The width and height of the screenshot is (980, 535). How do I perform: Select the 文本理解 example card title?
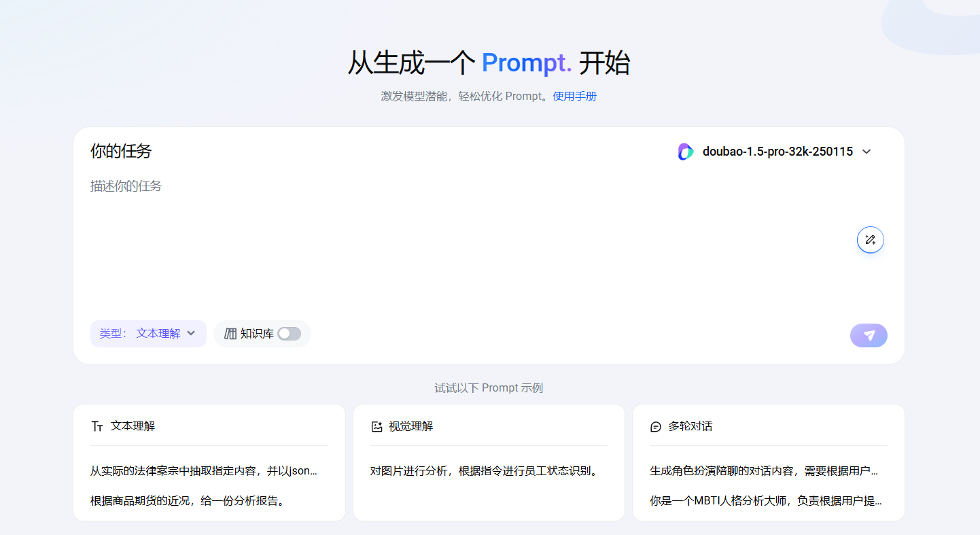pyautogui.click(x=133, y=426)
